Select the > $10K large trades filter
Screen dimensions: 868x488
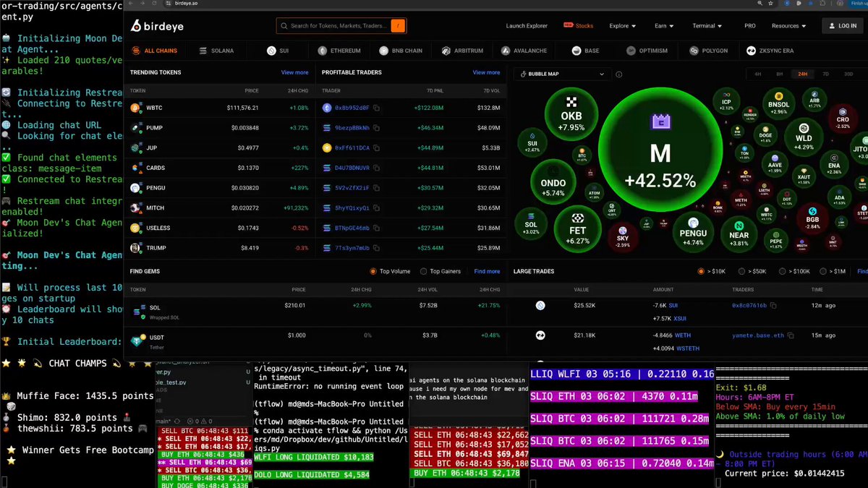pos(701,271)
